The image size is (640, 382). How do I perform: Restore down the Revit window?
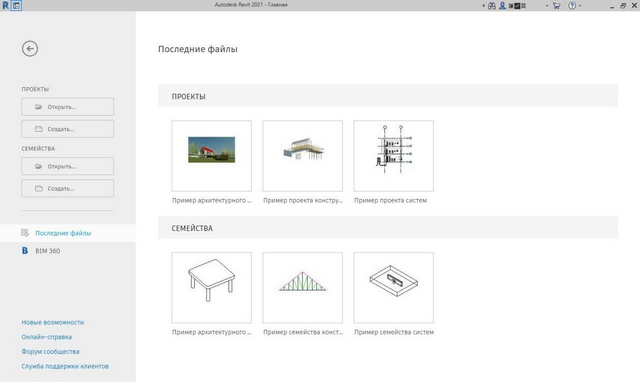pyautogui.click(x=623, y=6)
